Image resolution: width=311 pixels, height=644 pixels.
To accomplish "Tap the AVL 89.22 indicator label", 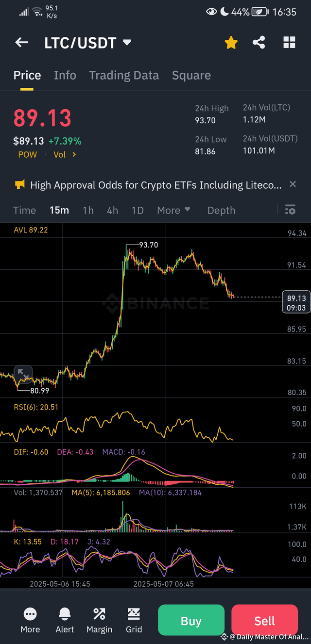I will tap(30, 230).
